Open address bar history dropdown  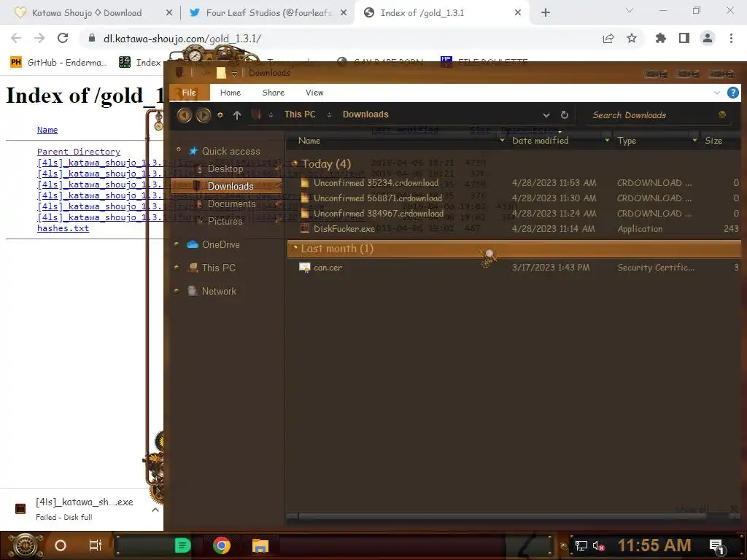pyautogui.click(x=546, y=114)
